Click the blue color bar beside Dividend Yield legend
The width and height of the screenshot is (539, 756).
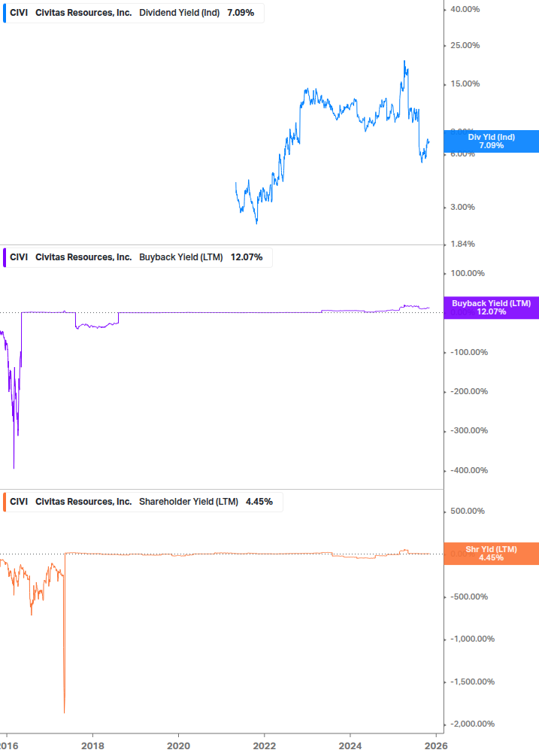[5, 13]
